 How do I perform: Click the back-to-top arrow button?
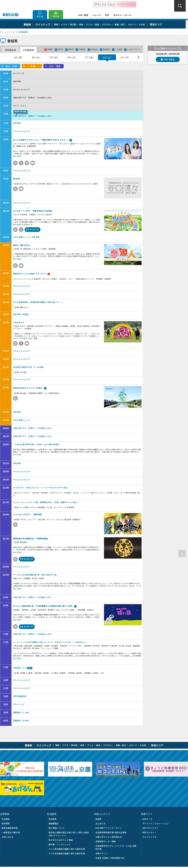tap(182, 553)
